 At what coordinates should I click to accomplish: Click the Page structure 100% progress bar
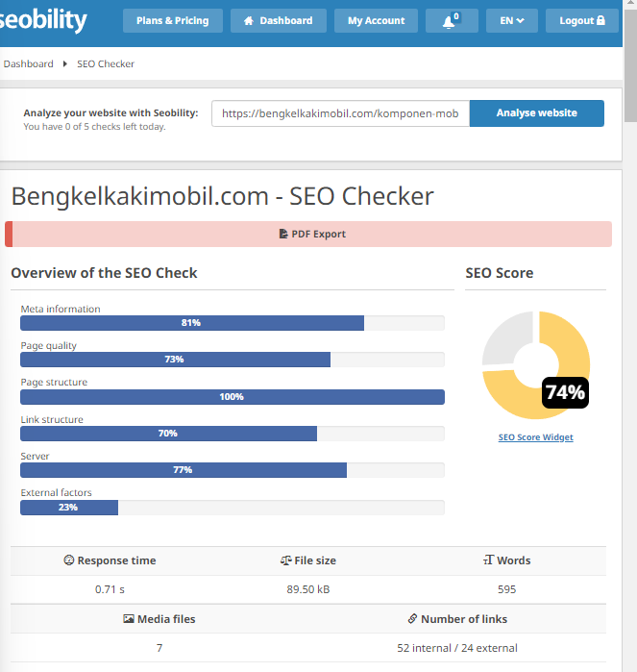[233, 397]
